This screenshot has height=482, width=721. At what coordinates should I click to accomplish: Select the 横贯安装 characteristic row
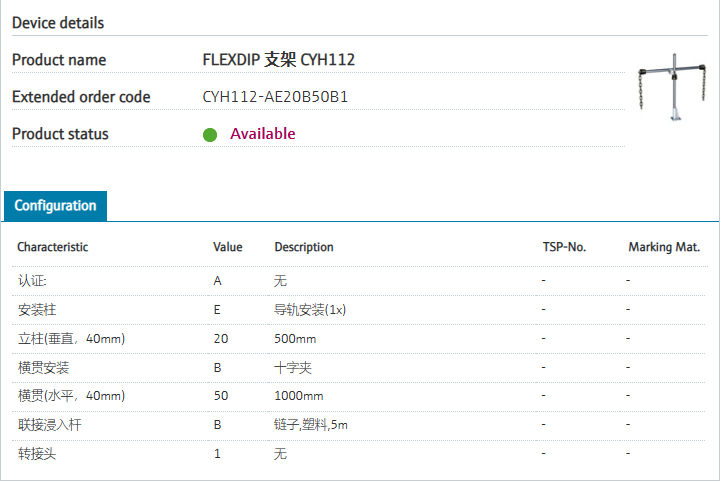(x=44, y=368)
